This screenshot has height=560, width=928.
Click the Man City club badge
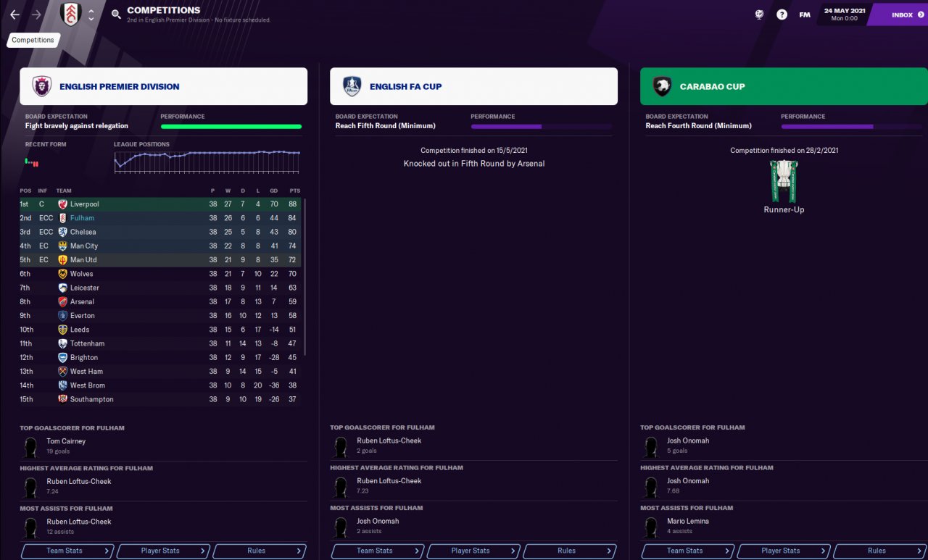[62, 246]
